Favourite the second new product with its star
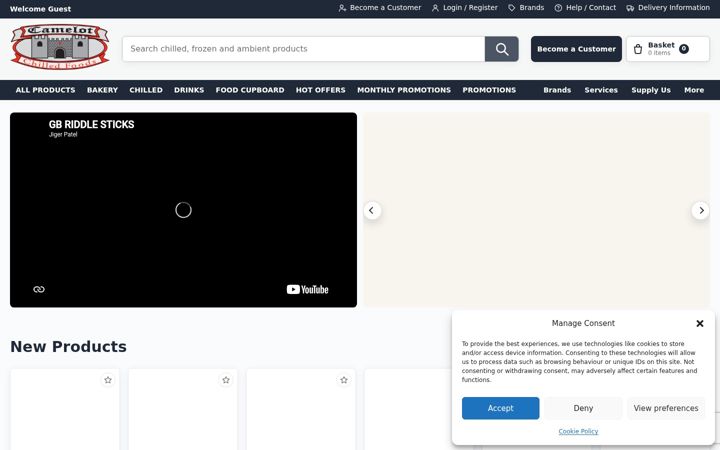 pyautogui.click(x=226, y=380)
